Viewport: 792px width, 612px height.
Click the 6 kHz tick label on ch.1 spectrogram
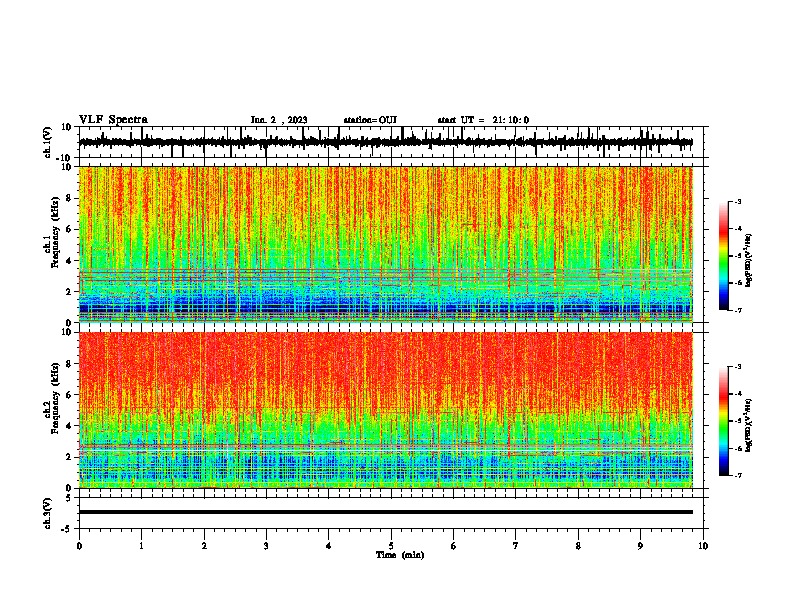pos(70,230)
